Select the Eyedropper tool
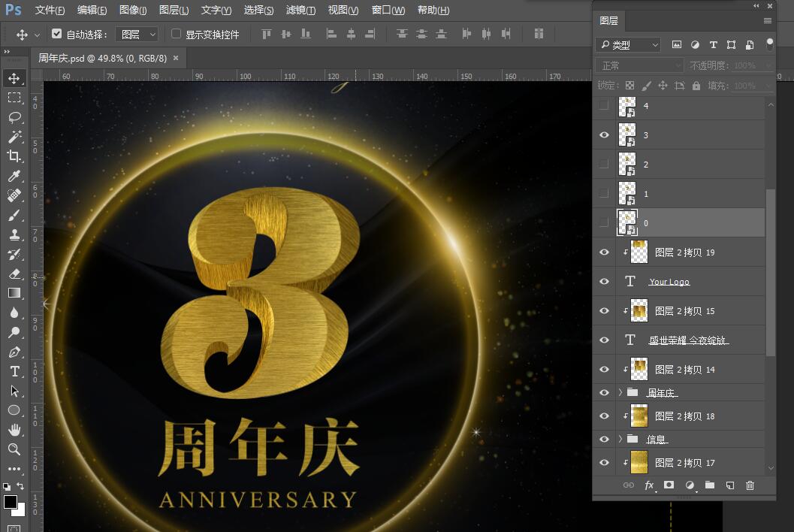The width and height of the screenshot is (794, 532). coord(14,176)
